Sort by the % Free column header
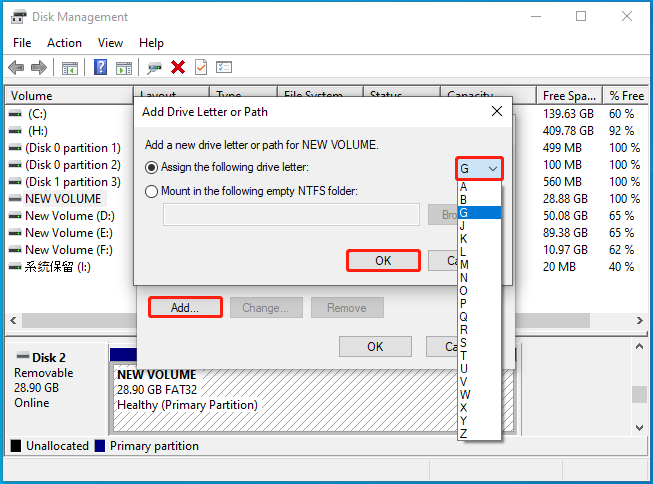653x484 pixels. click(626, 96)
